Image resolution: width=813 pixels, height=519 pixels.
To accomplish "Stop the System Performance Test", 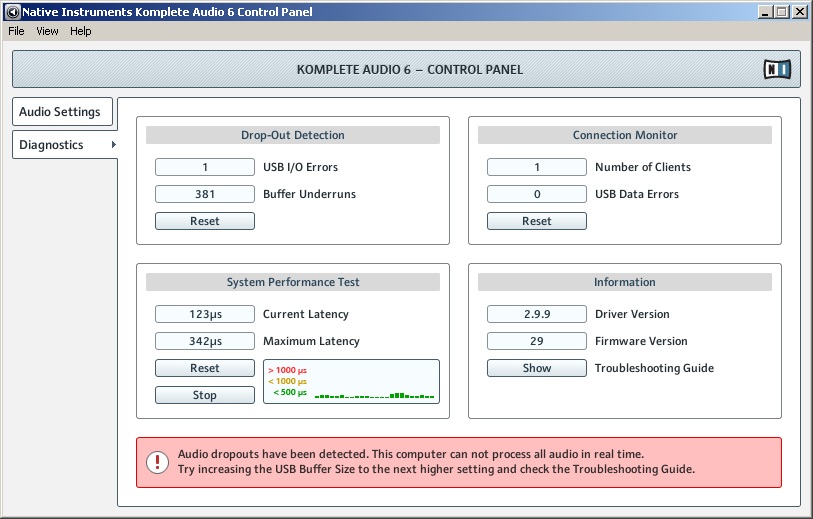I will click(x=205, y=395).
